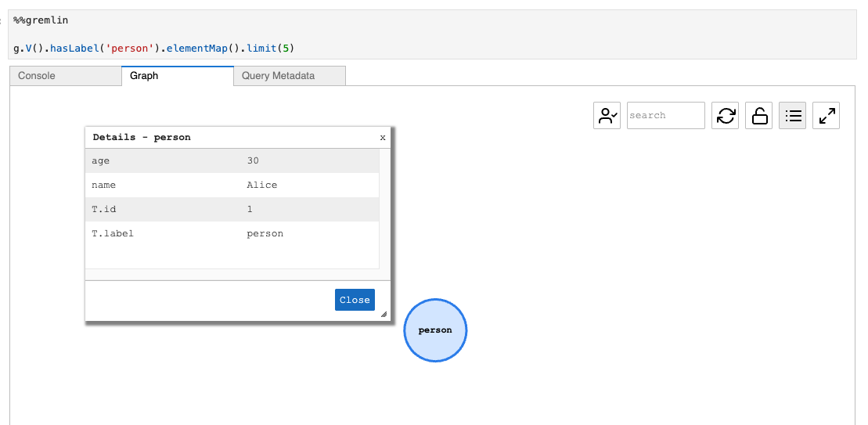This screenshot has width=868, height=425.
Task: Focus the graph search field
Action: pyautogui.click(x=666, y=116)
